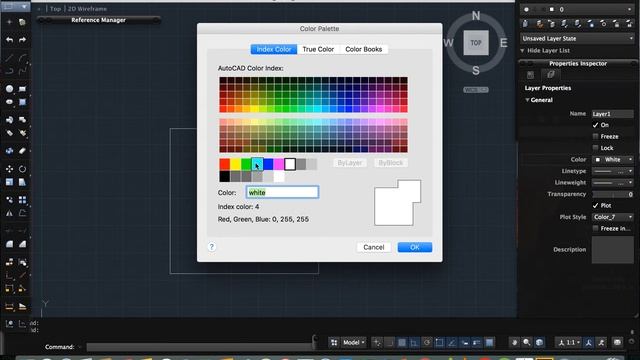640x360 pixels.
Task: Click the WCS label under the ViewCube
Action: (x=476, y=89)
